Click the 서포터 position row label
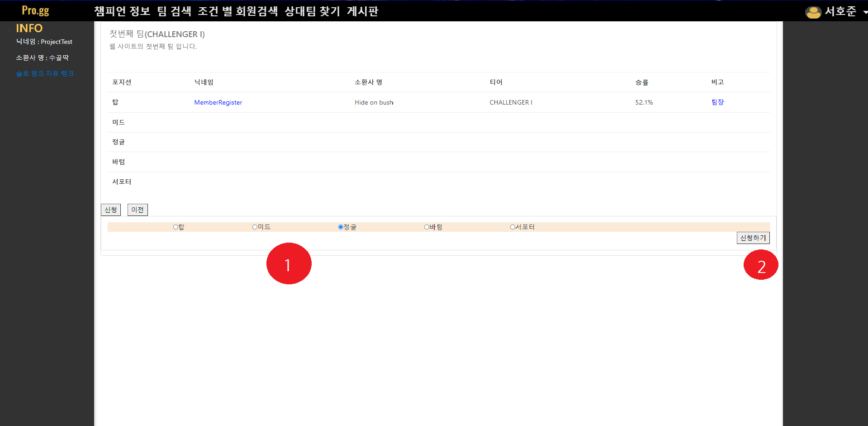 pyautogui.click(x=122, y=182)
